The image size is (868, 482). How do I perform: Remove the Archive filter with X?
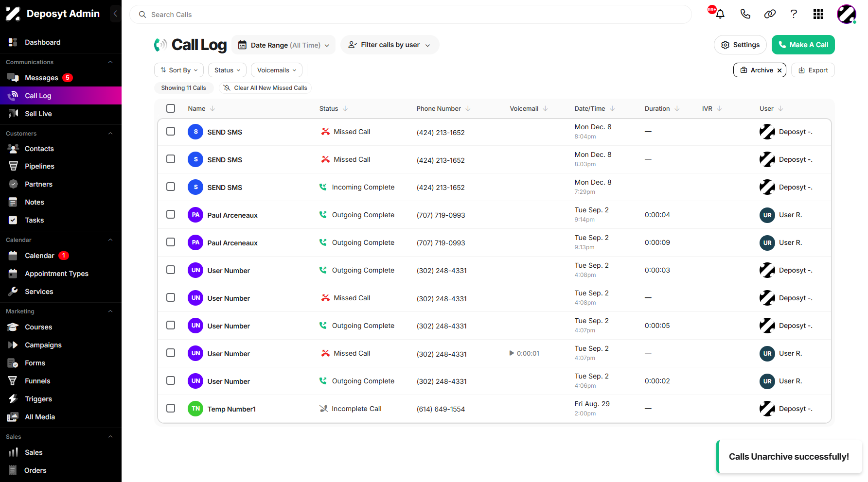click(x=779, y=70)
